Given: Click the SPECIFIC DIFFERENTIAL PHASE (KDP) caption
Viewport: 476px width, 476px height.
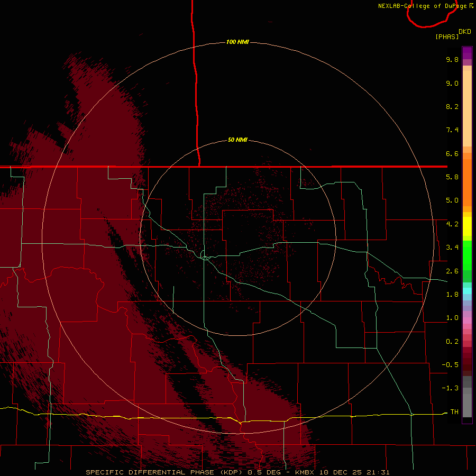Looking at the screenshot, I should pyautogui.click(x=164, y=472).
